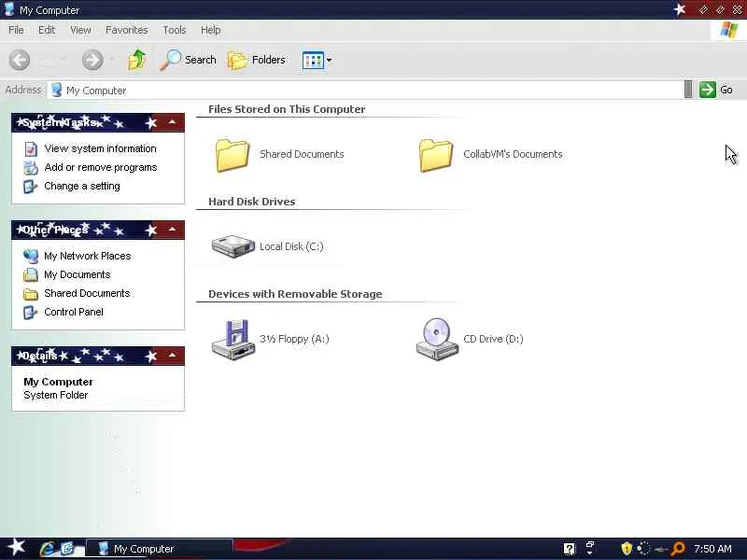Click the green Go button
747x560 pixels.
(x=715, y=90)
